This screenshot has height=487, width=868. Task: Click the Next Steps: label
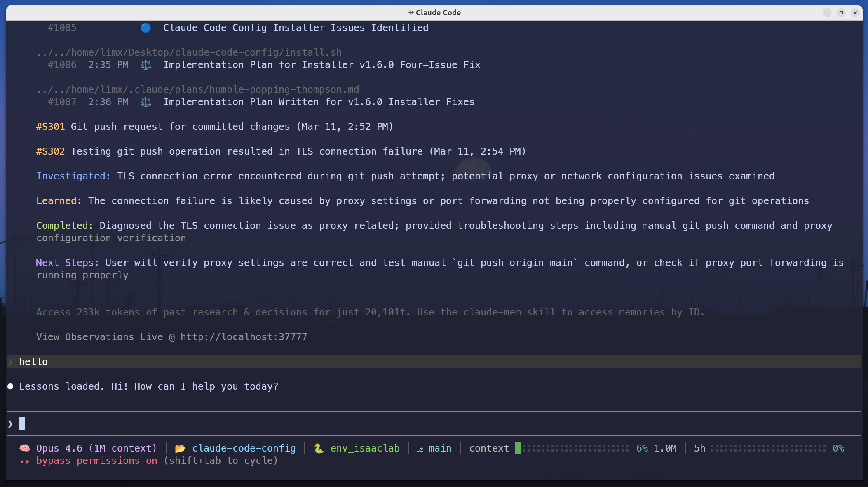coord(68,263)
